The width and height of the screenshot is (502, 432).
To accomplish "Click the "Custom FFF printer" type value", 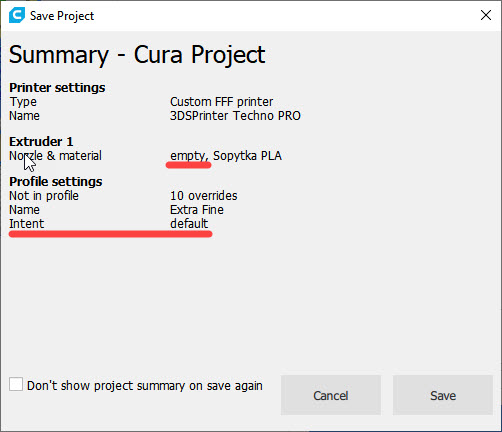I will point(221,102).
